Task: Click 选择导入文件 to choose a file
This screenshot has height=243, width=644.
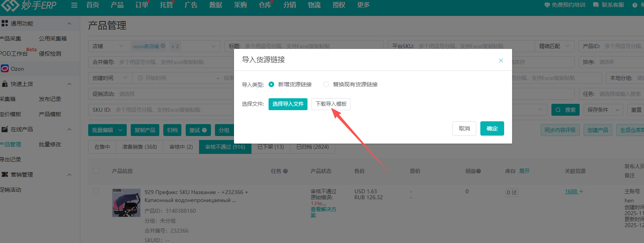Action: pyautogui.click(x=288, y=104)
